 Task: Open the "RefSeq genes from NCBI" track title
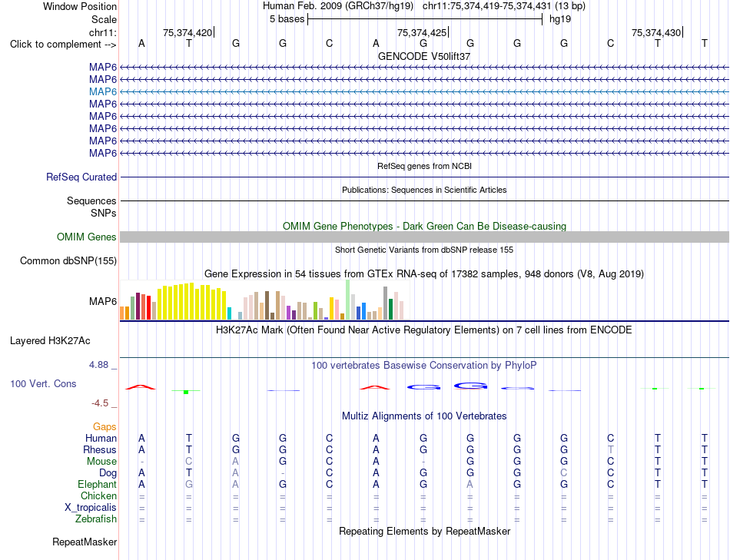coord(424,166)
